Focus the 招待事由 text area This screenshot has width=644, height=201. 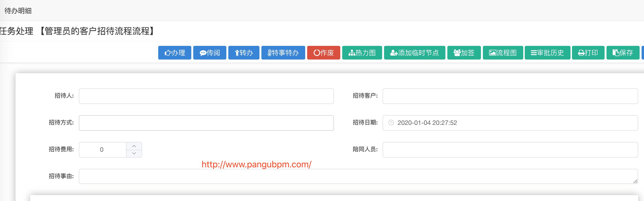tap(359, 176)
